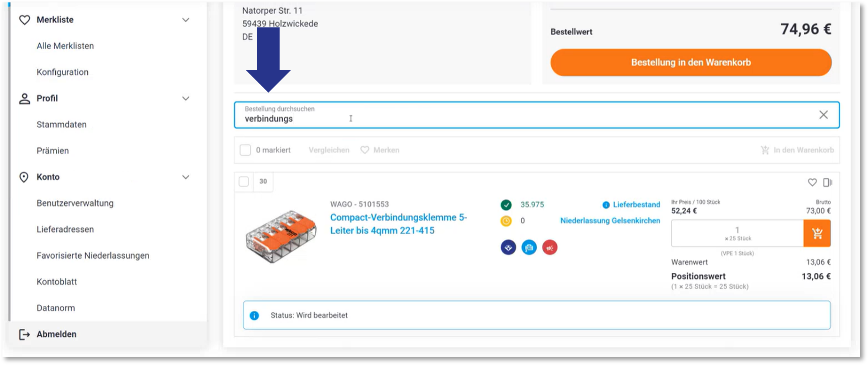Click the red round promotion badge
This screenshot has width=868, height=365.
click(x=550, y=248)
